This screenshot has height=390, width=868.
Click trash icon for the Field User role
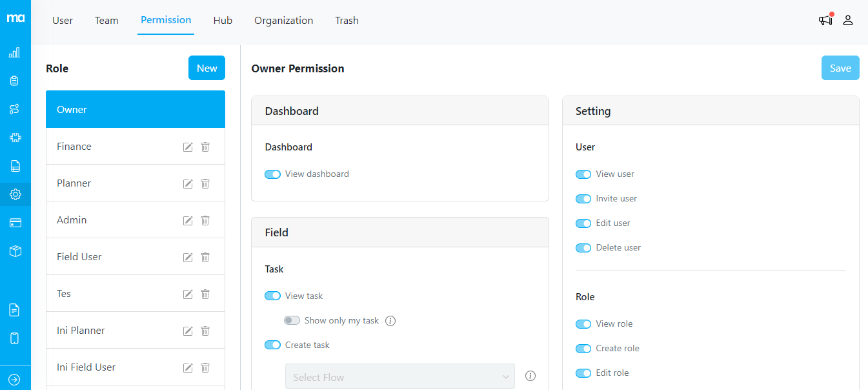point(205,258)
